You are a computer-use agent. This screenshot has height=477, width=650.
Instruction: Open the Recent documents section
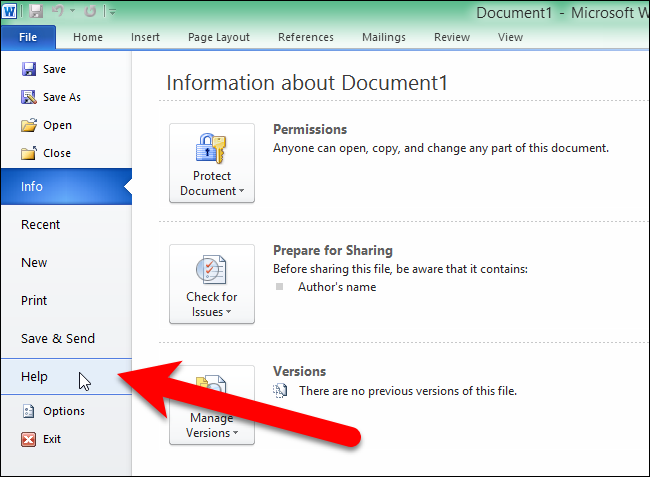pyautogui.click(x=41, y=225)
